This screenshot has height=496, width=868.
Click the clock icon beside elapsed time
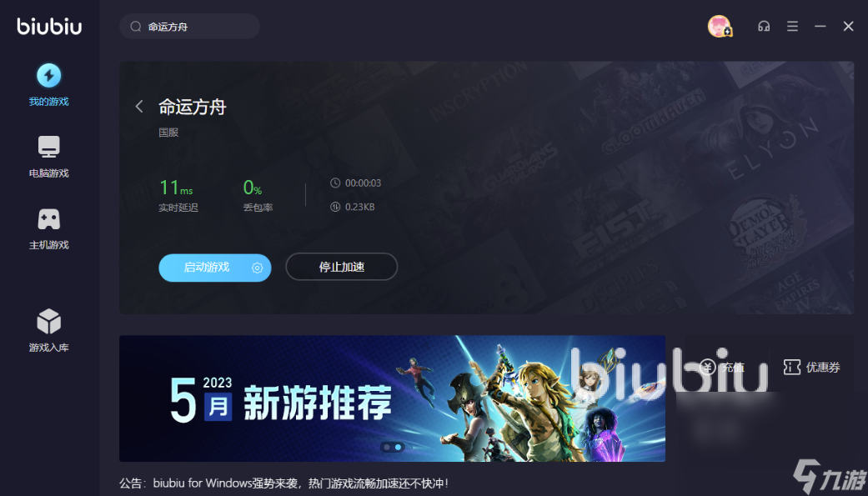coord(335,183)
